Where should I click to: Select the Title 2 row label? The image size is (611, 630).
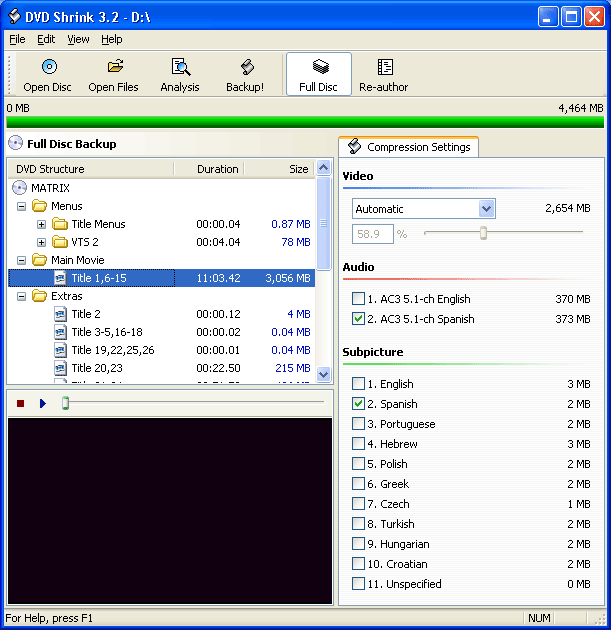[86, 314]
